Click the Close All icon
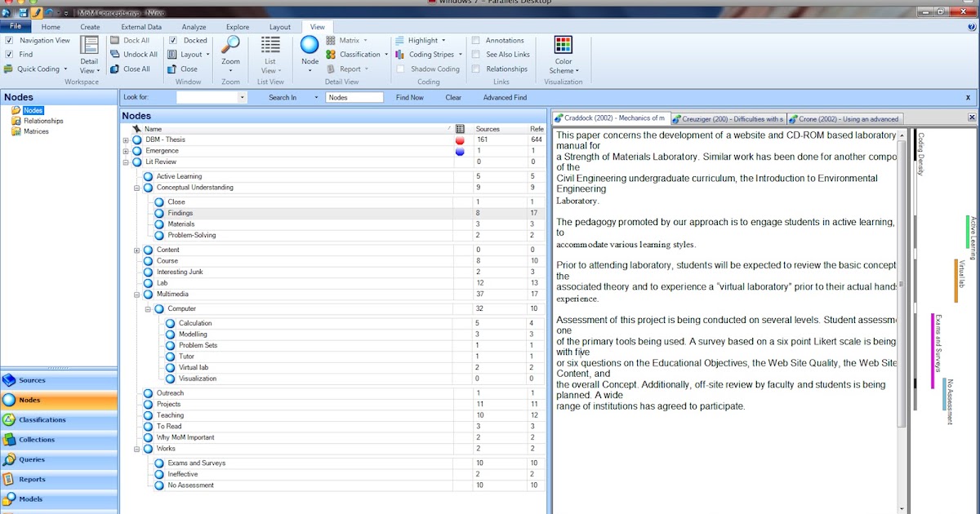 (115, 69)
